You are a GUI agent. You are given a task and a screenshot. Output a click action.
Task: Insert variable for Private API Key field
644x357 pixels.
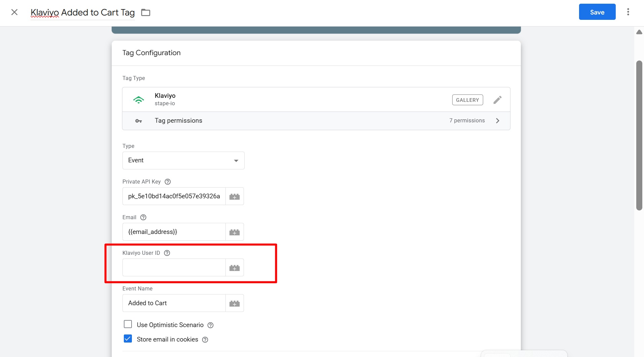[x=234, y=196]
